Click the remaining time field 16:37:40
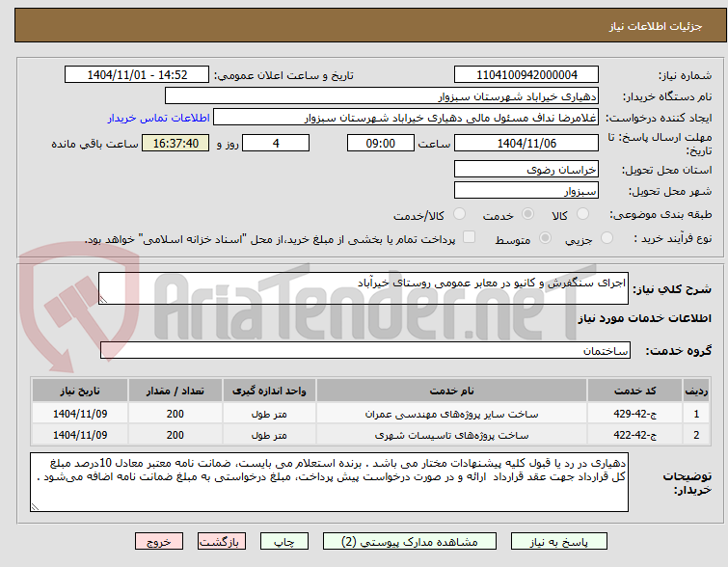This screenshot has width=728, height=567. click(x=175, y=143)
